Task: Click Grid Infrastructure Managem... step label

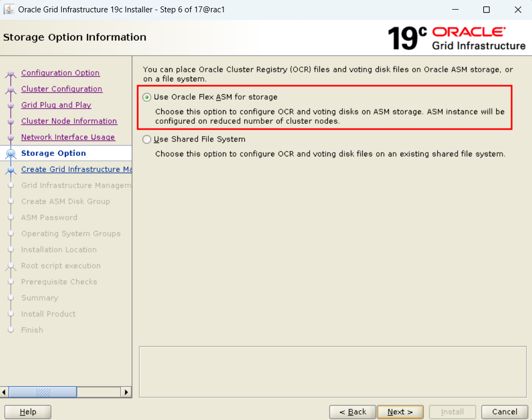Action: (x=76, y=185)
